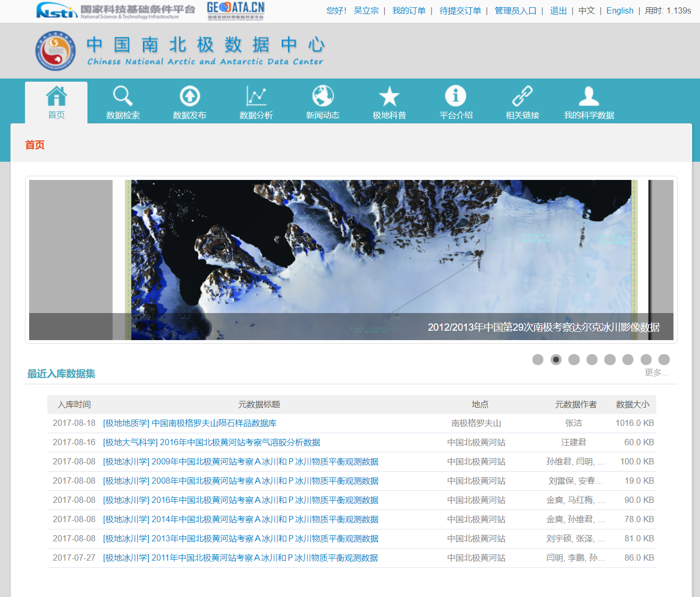This screenshot has width=700, height=597.
Task: Click the 地点 column header
Action: (480, 405)
